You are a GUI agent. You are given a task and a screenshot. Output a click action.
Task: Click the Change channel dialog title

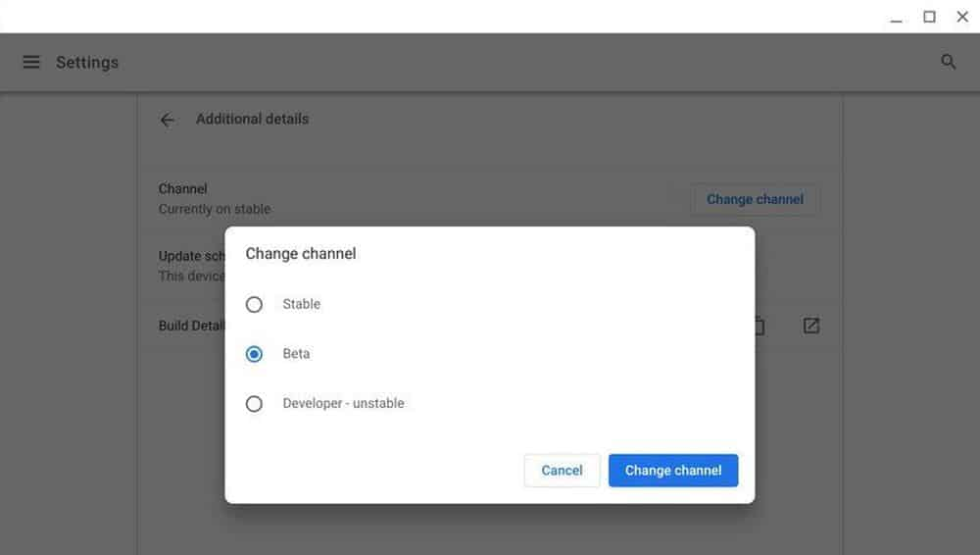tap(301, 254)
